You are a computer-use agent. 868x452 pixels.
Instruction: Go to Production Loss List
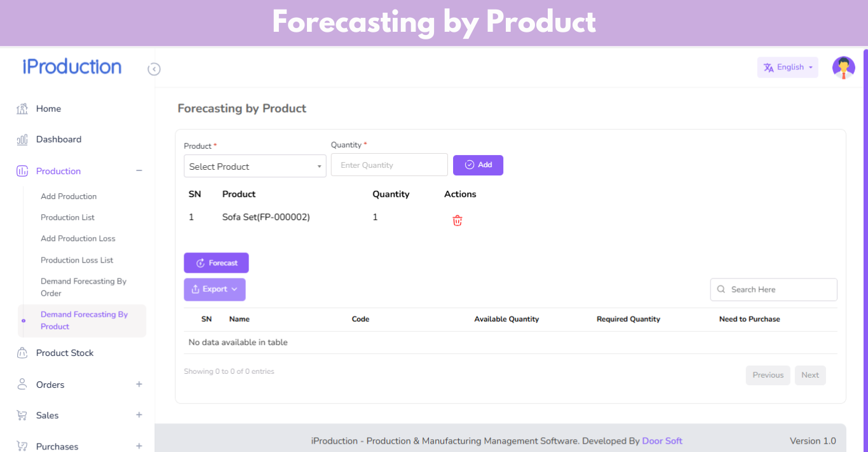click(77, 260)
